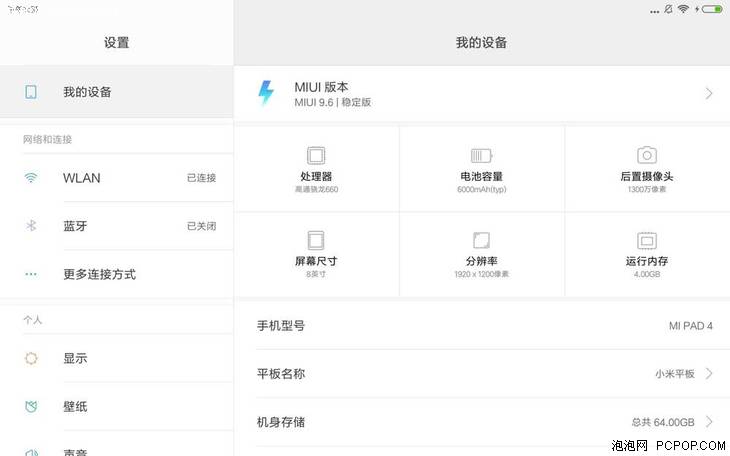Tap the Bluetooth icon next to 蓝牙
This screenshot has width=730, height=456.
tap(31, 226)
